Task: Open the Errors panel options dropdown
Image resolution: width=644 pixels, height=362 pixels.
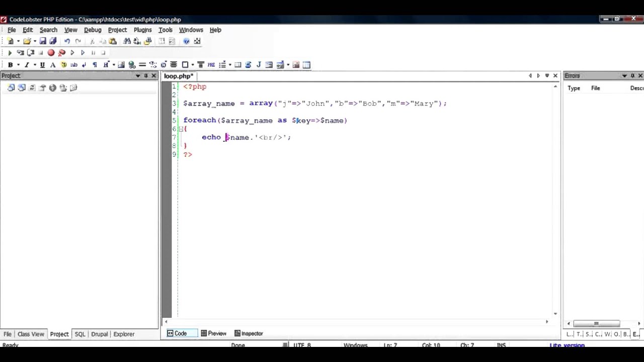Action: (x=624, y=76)
